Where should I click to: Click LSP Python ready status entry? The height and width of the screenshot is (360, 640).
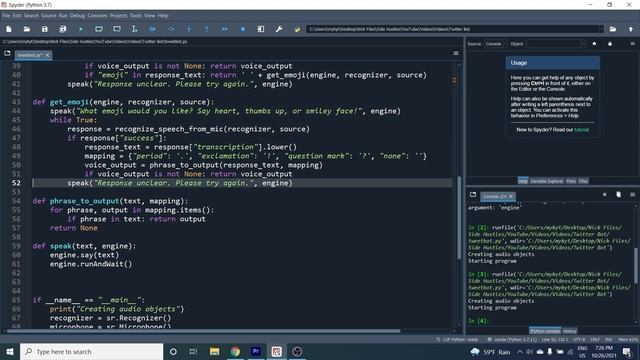(457, 340)
